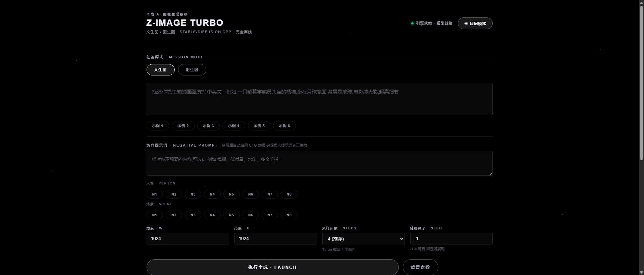Click into the main prompt text area
Screen dimensions: 644x275
click(319, 99)
